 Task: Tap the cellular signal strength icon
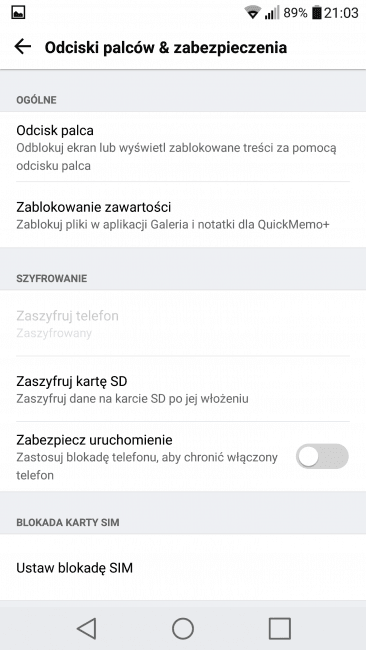click(x=271, y=12)
